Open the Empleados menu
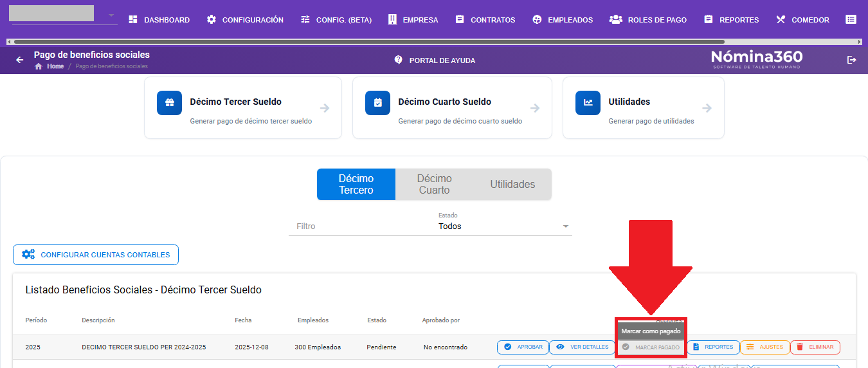This screenshot has height=368, width=868. [563, 20]
